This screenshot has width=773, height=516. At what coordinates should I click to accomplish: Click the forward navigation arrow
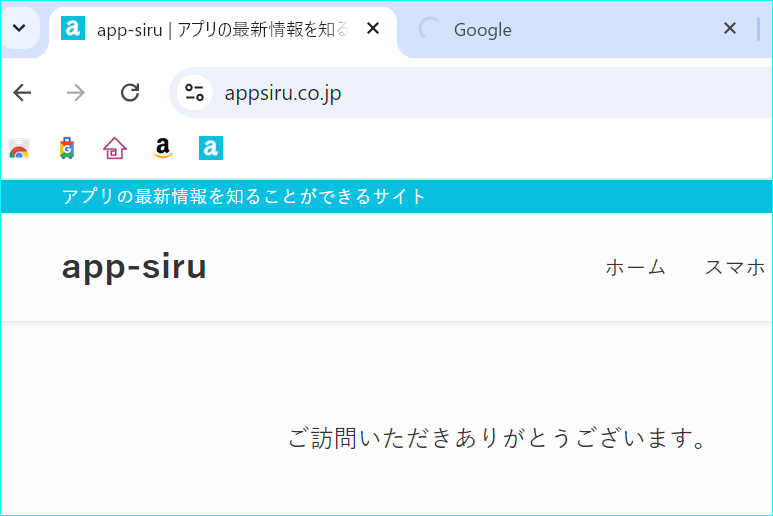pyautogui.click(x=76, y=93)
